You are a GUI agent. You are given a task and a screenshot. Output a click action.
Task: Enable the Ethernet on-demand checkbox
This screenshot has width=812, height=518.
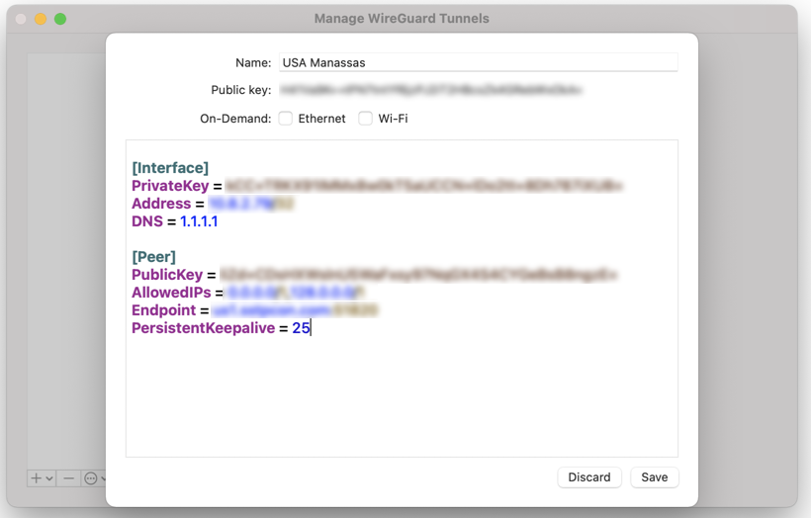[286, 119]
